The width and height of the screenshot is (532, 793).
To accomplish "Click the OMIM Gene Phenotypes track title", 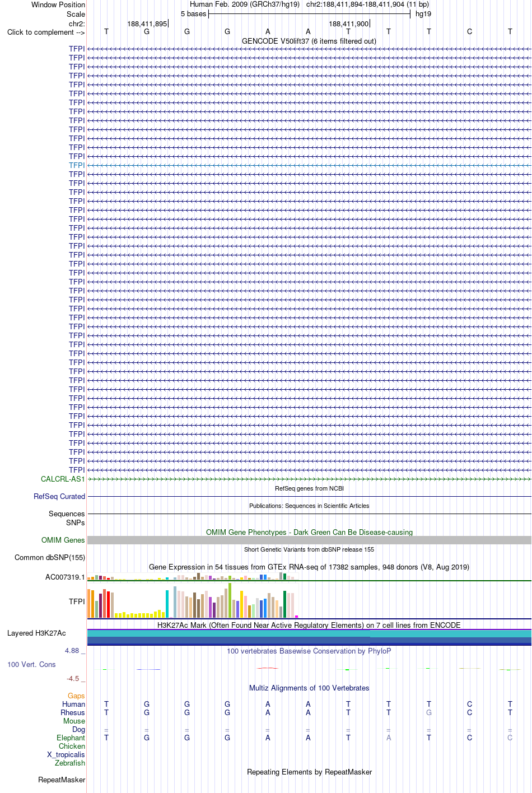I will [309, 532].
